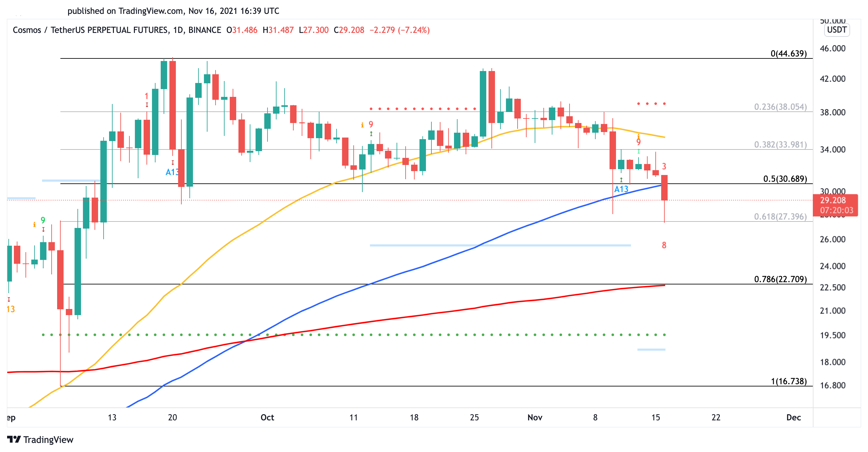The image size is (868, 452).
Task: Click the high value H31.487
Action: tap(278, 30)
